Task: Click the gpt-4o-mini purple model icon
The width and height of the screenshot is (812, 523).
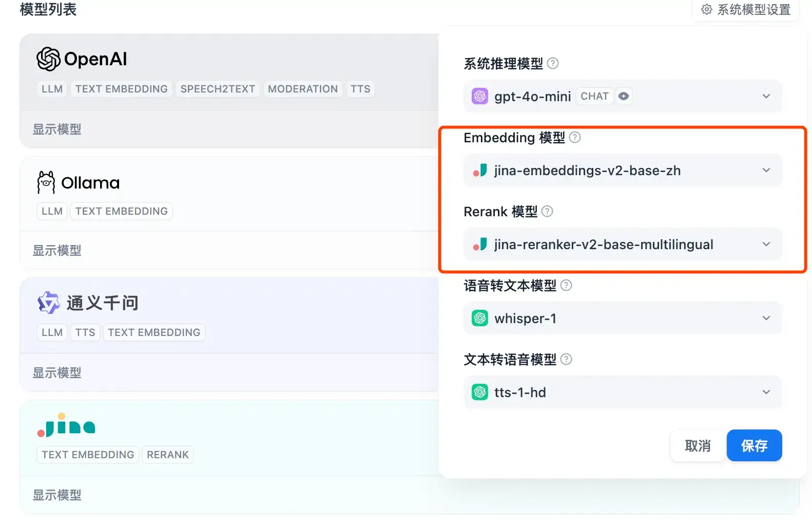Action: 480,96
